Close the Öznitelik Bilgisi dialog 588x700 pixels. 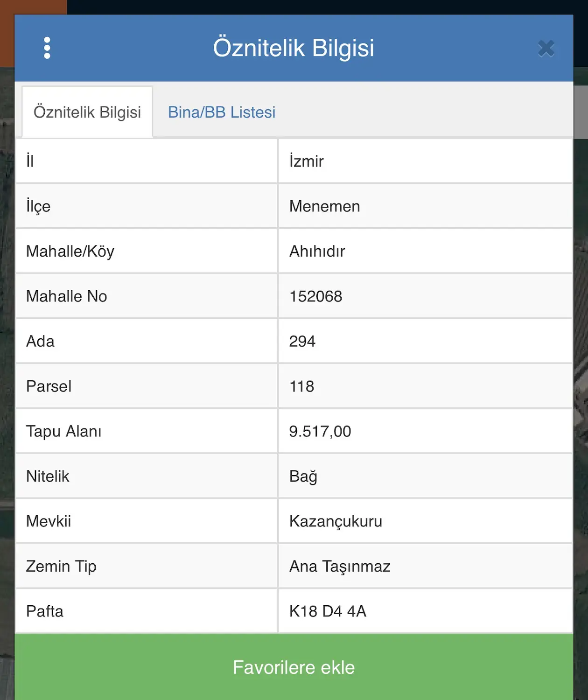(x=546, y=48)
